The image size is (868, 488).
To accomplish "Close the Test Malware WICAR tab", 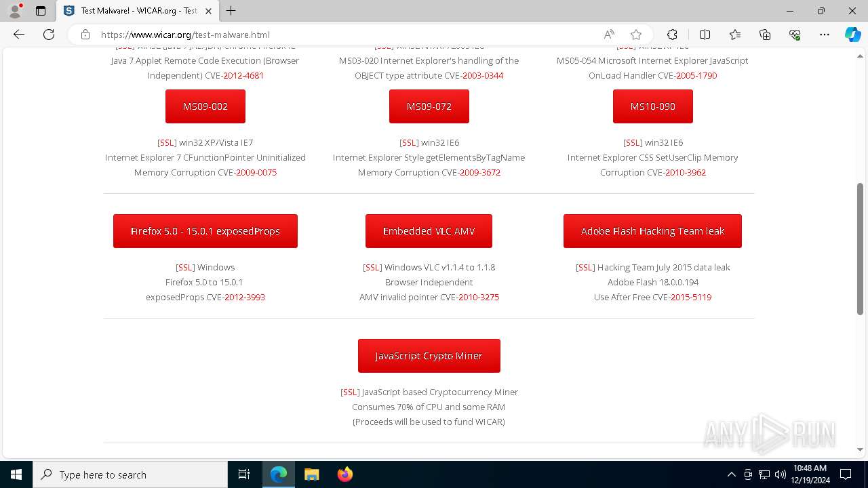I will pos(208,11).
